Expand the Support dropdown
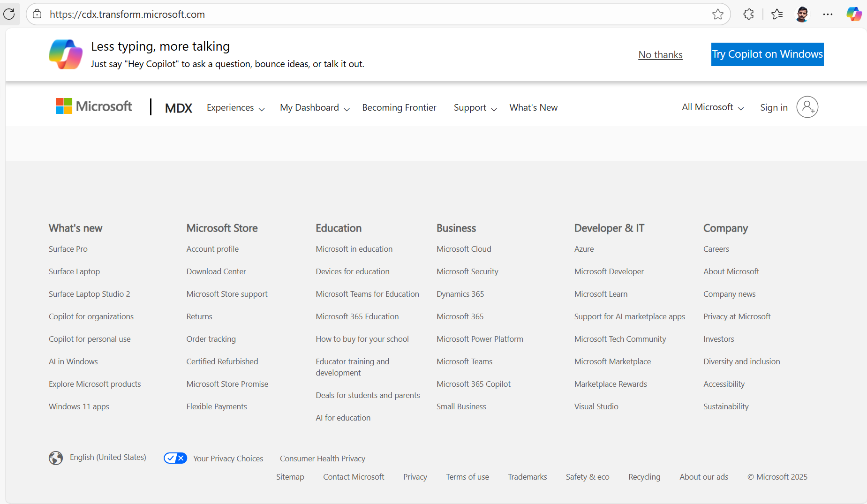This screenshot has height=504, width=867. point(474,107)
